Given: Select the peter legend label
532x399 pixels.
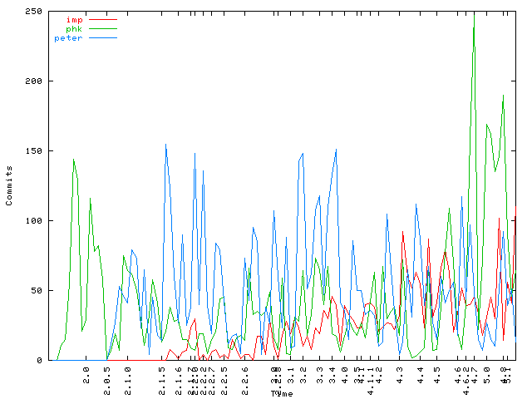Looking at the screenshot, I should [68, 38].
